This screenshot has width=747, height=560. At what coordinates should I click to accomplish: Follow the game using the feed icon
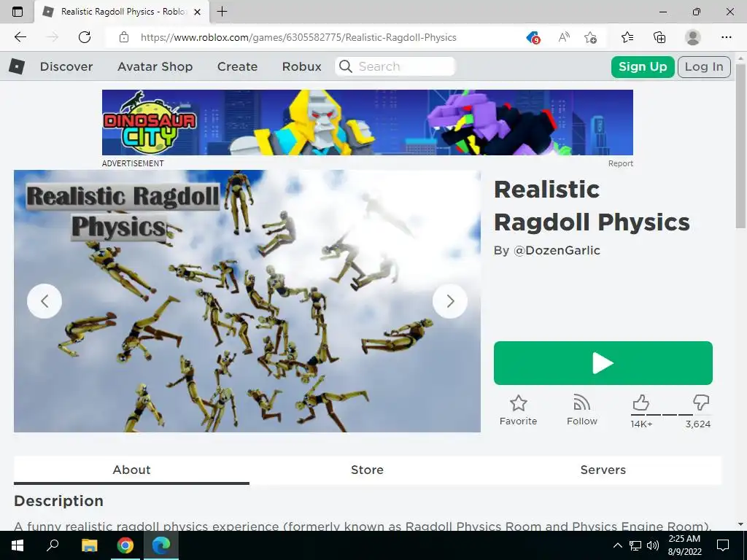(581, 402)
